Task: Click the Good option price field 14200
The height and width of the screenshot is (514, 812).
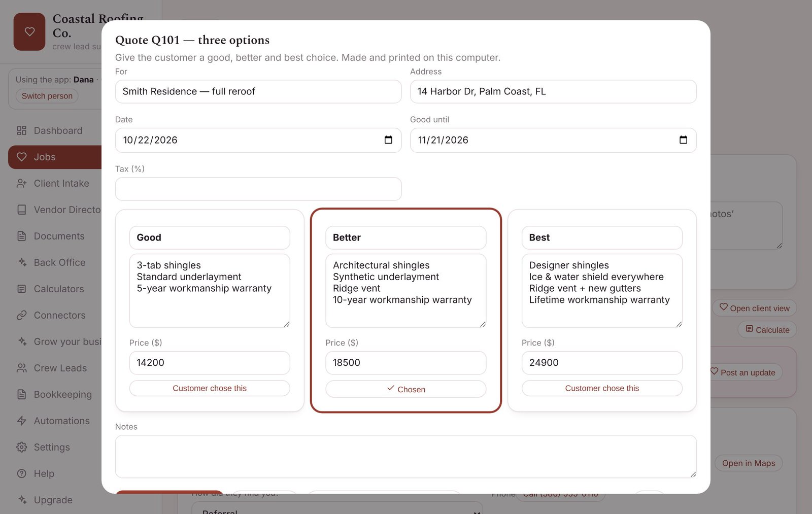Action: pyautogui.click(x=210, y=363)
